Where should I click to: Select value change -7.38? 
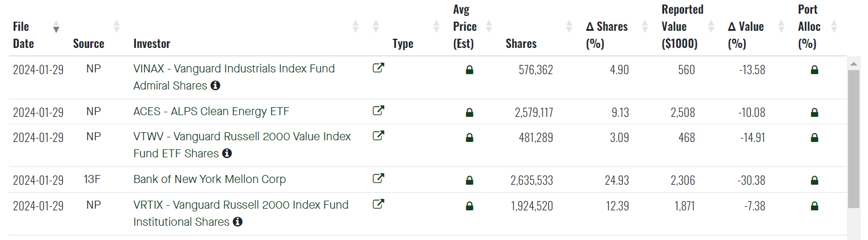[x=754, y=206]
